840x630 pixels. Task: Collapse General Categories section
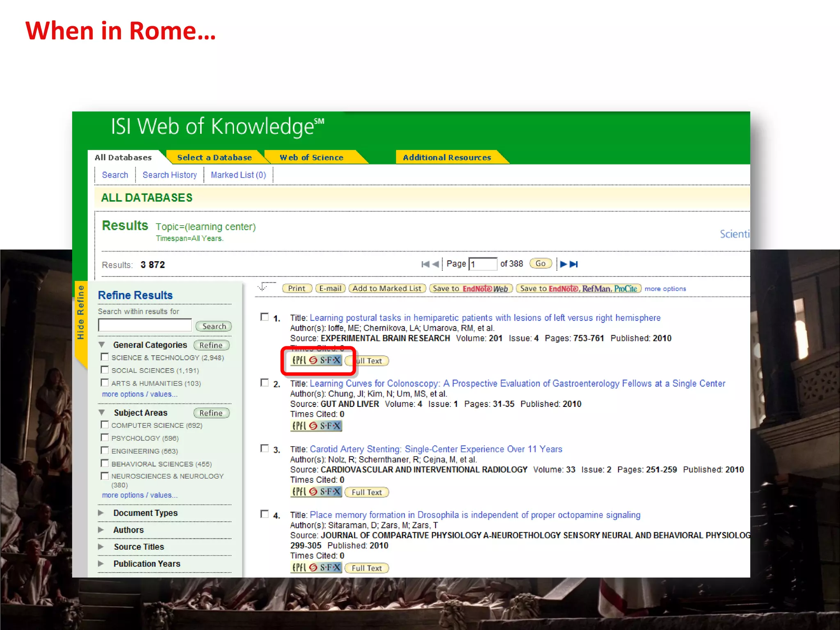point(102,345)
